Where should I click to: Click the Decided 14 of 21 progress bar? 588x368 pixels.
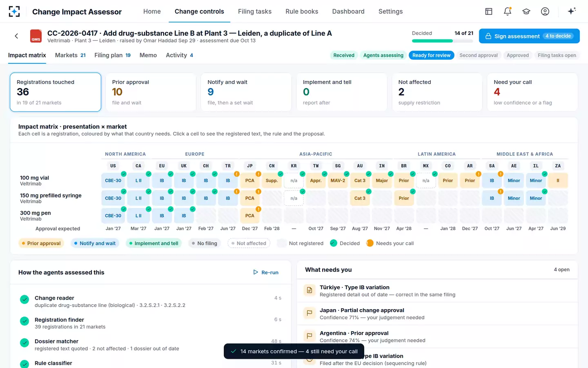coord(443,41)
